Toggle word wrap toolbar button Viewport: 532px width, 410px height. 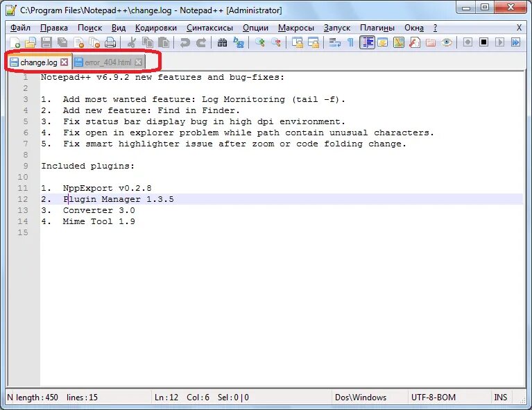(334, 43)
